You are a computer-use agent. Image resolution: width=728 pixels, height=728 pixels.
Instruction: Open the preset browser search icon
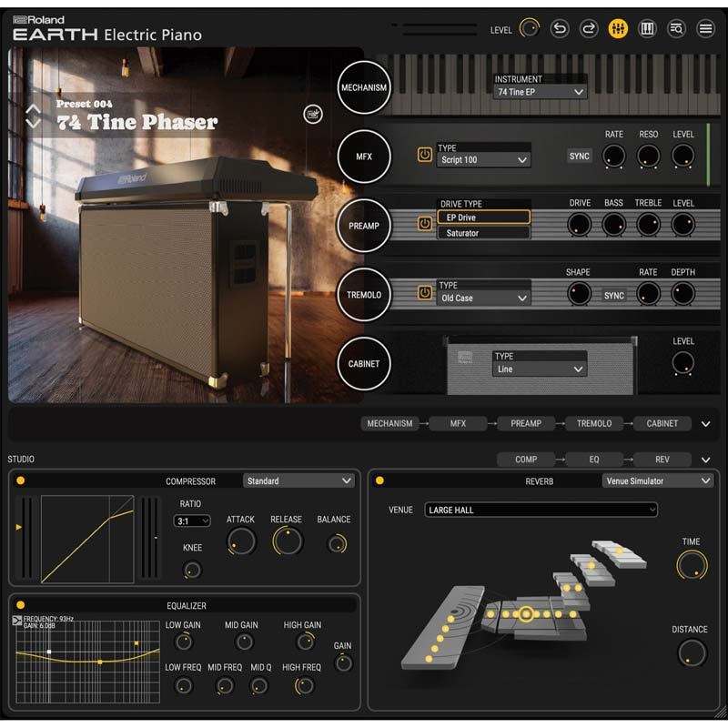point(676,29)
